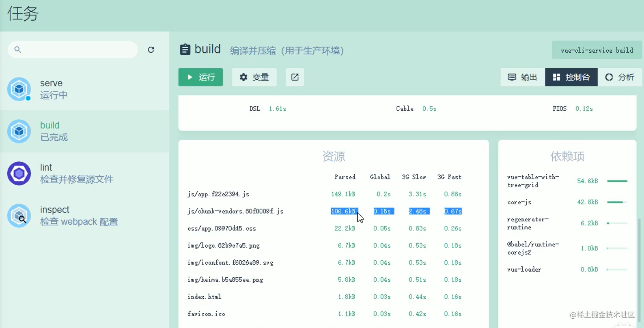The width and height of the screenshot is (644, 328).
Task: Click the 资源 assets panel title
Action: point(334,156)
